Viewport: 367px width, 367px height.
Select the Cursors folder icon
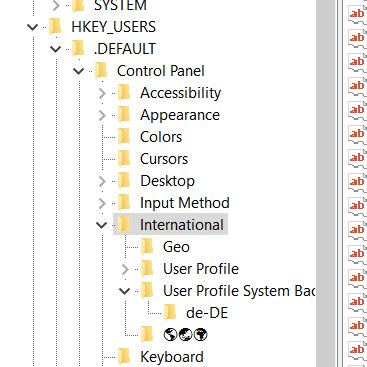[124, 159]
